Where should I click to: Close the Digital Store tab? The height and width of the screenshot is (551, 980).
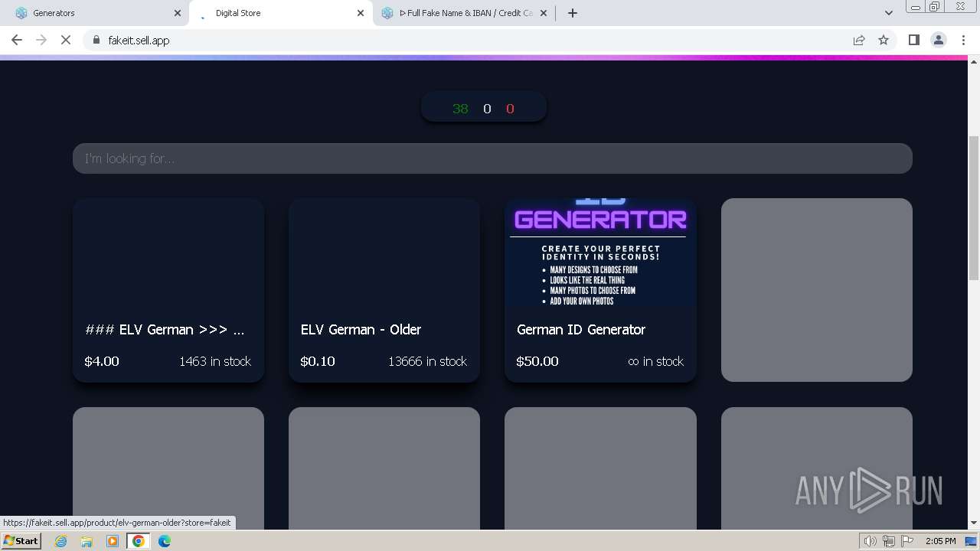pyautogui.click(x=361, y=13)
